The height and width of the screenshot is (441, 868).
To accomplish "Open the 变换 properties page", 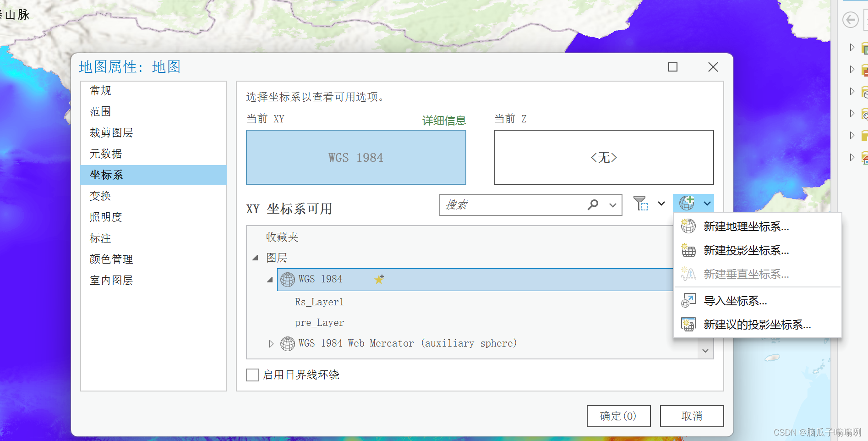I will [x=99, y=196].
